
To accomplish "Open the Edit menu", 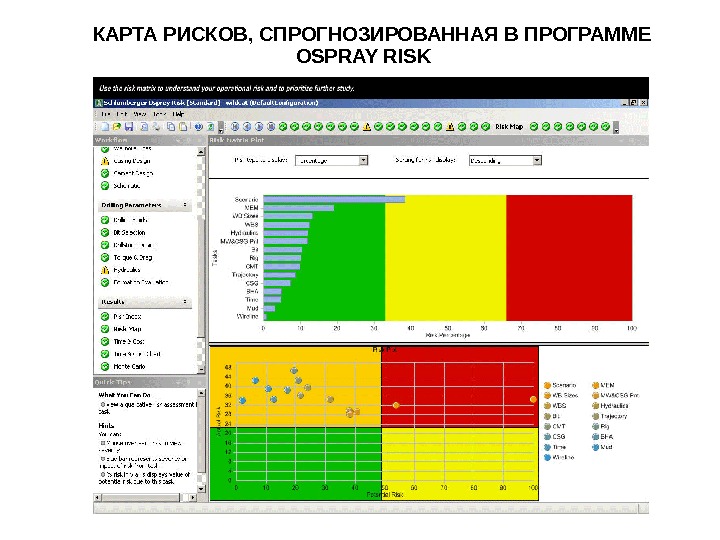I will click(122, 114).
